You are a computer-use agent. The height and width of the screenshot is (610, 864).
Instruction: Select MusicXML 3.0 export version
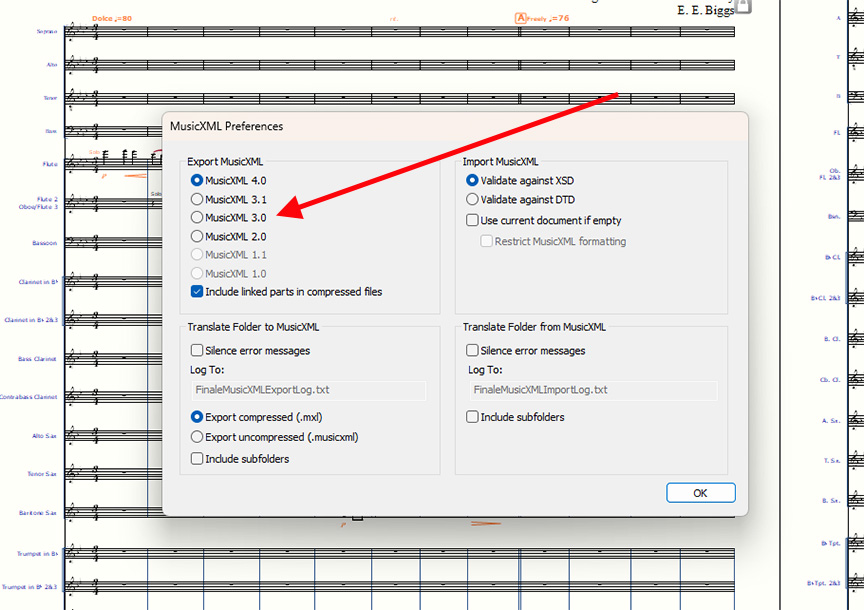tap(197, 218)
